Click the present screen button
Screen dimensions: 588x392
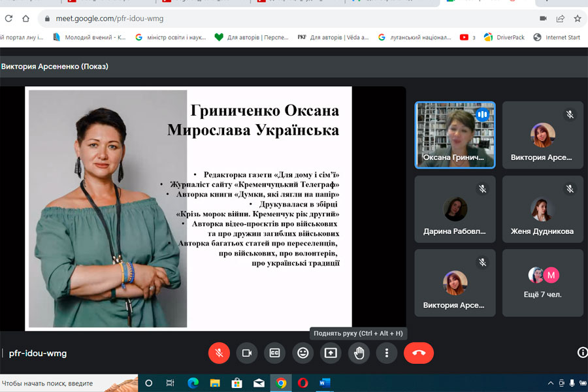point(331,353)
